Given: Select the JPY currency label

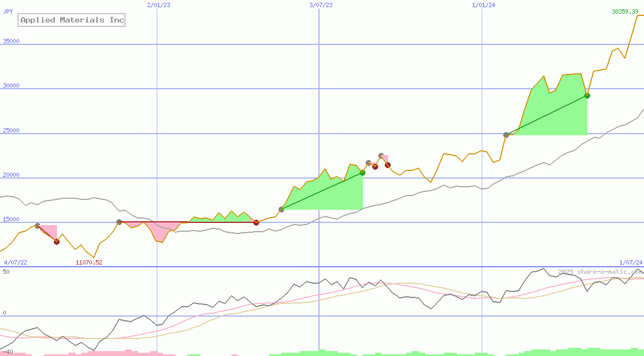Looking at the screenshot, I should click(x=8, y=12).
